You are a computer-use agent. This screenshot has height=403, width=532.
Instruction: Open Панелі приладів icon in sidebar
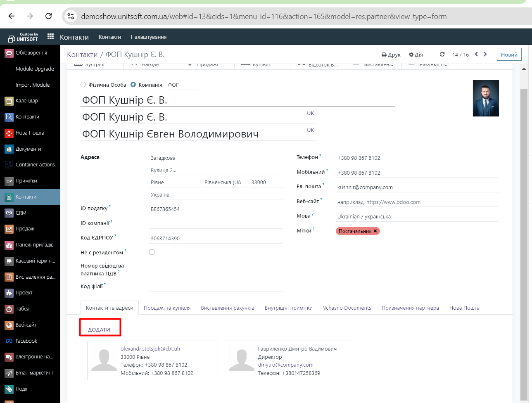click(9, 245)
